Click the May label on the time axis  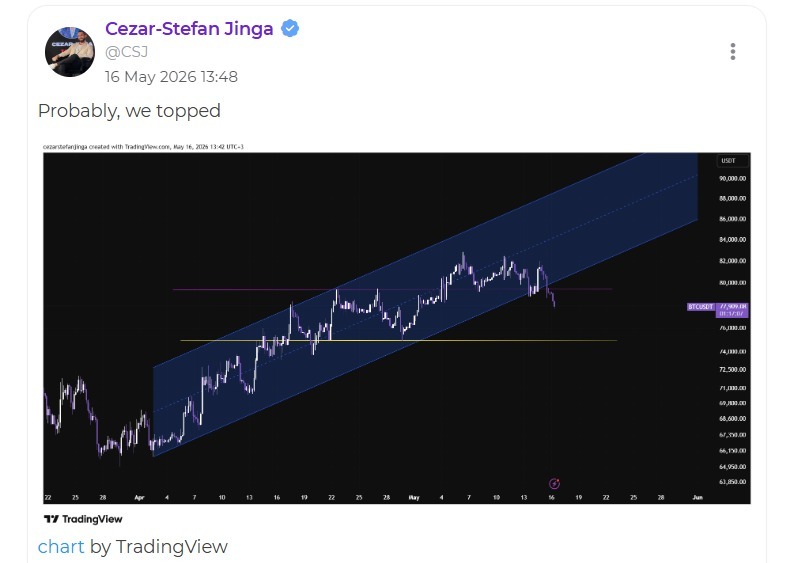click(414, 498)
